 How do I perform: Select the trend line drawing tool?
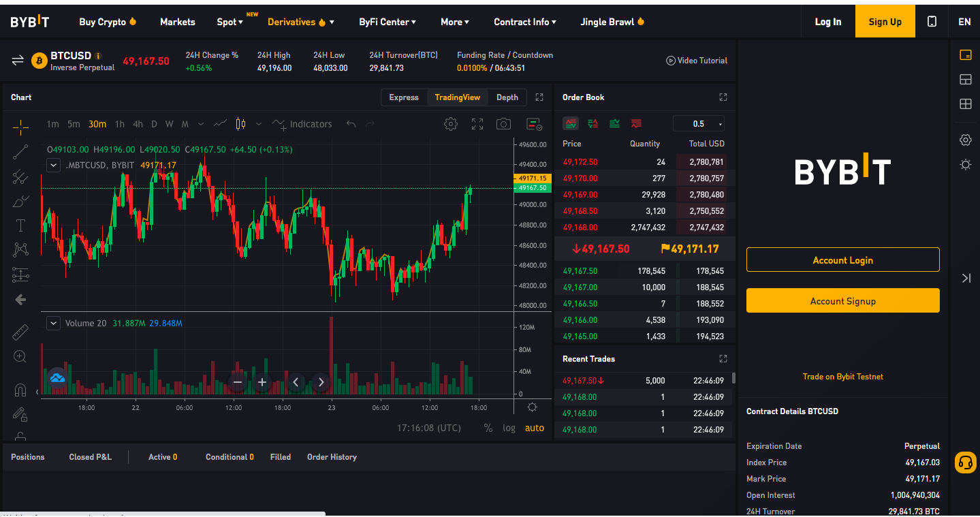(20, 152)
